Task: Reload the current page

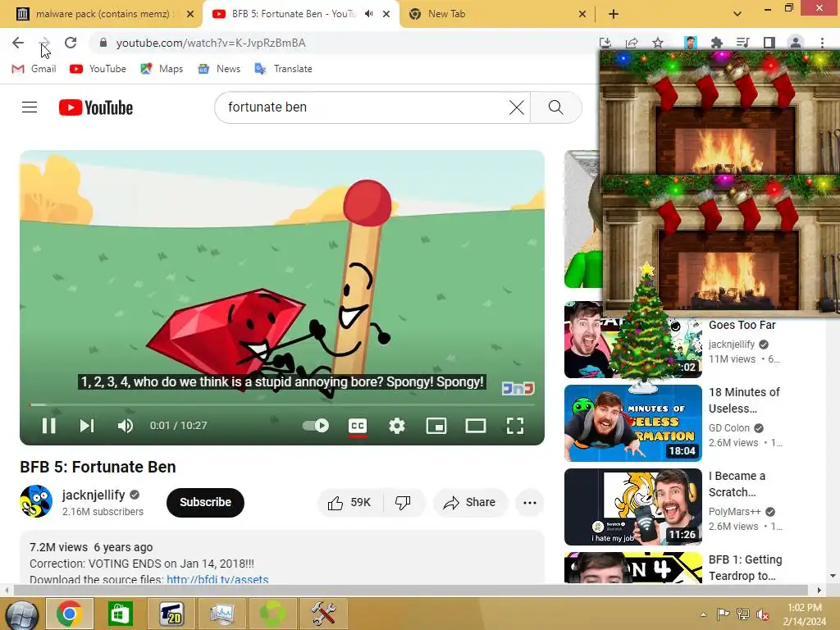Action: pyautogui.click(x=71, y=43)
